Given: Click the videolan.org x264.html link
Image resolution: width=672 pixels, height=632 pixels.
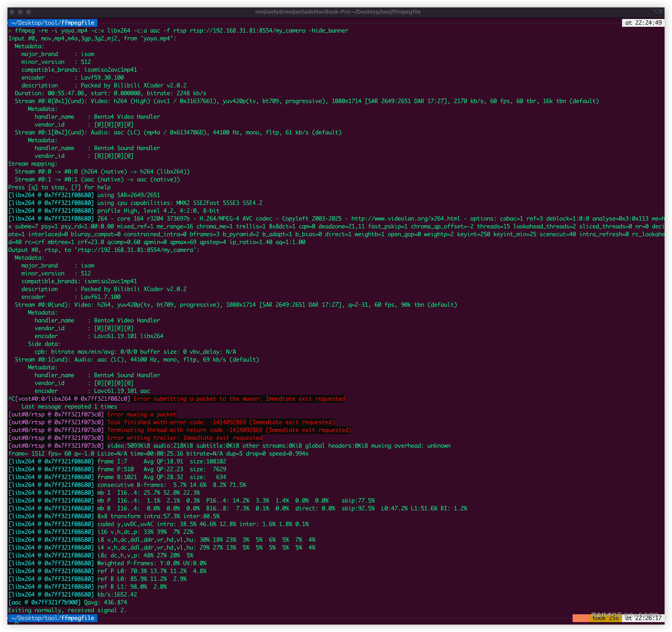Looking at the screenshot, I should tap(405, 218).
